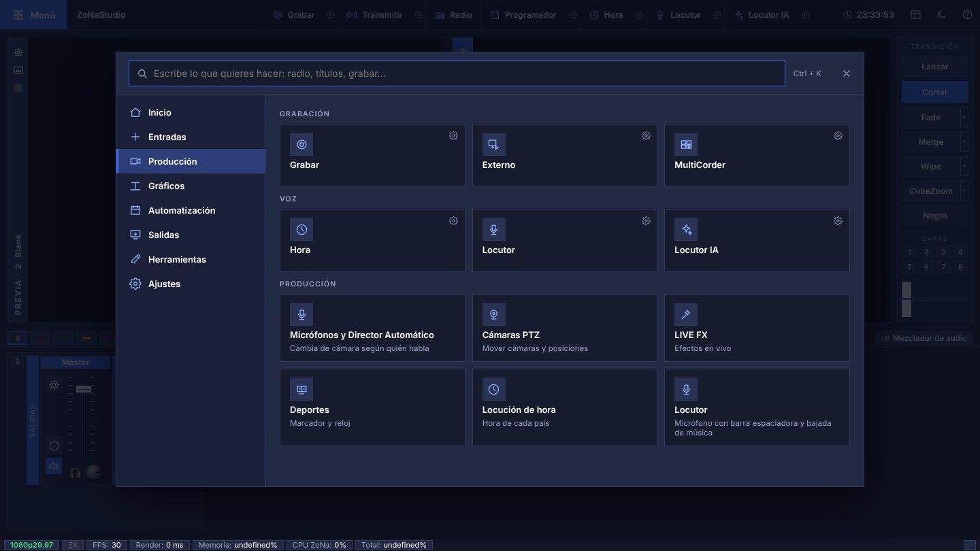This screenshot has height=551, width=980.
Task: Launch the LIVE FX effects card
Action: [757, 328]
